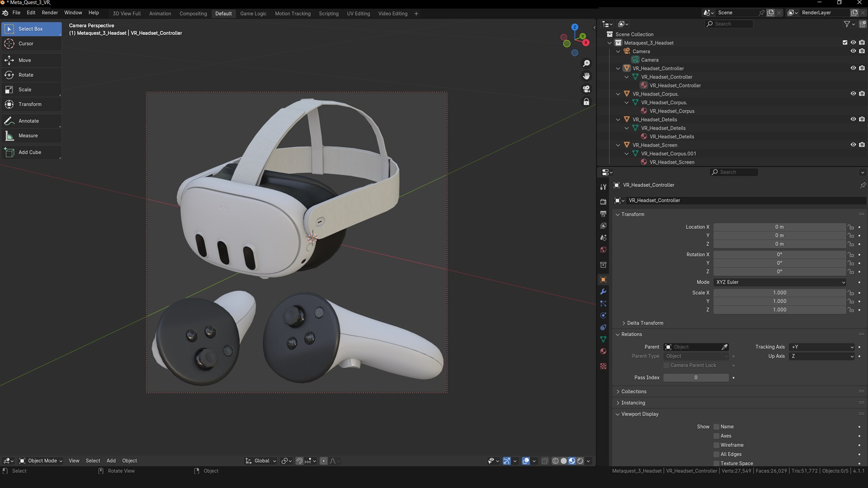Open the rotation Mode XYZ Euler dropdown

click(x=780, y=282)
